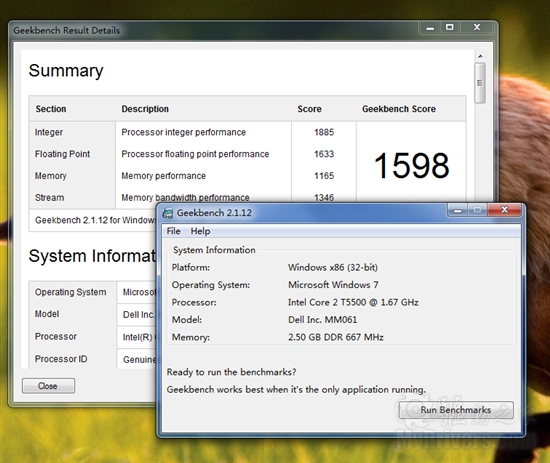550x463 pixels.
Task: Minimize the Geekbench Result Details window
Action: click(430, 28)
